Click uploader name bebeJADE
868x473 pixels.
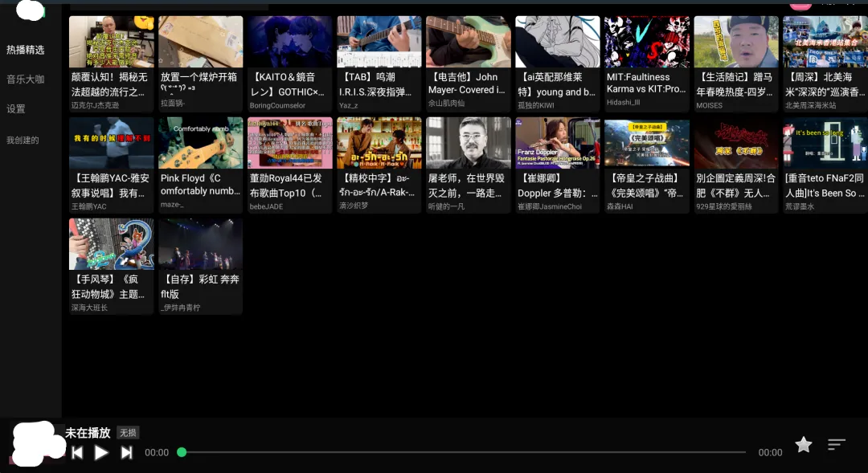(x=266, y=206)
